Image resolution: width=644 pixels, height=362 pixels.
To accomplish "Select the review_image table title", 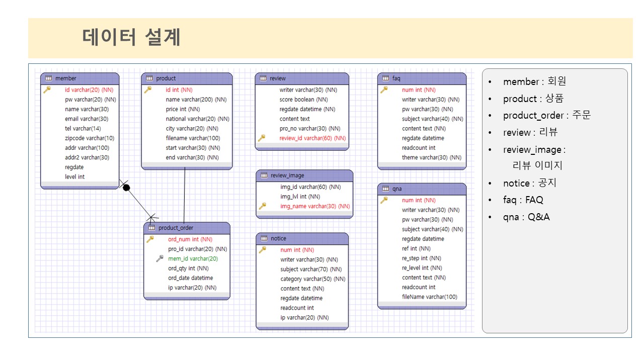I will coord(287,175).
